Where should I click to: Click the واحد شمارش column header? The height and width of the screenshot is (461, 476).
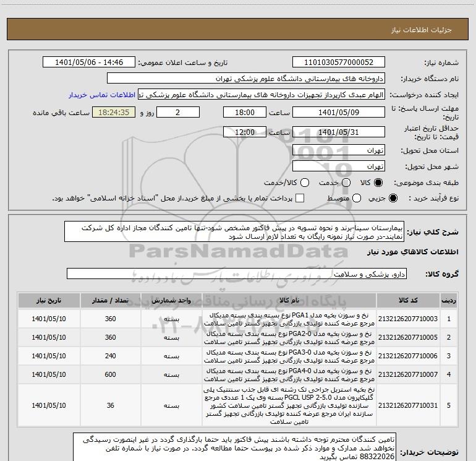tap(171, 300)
